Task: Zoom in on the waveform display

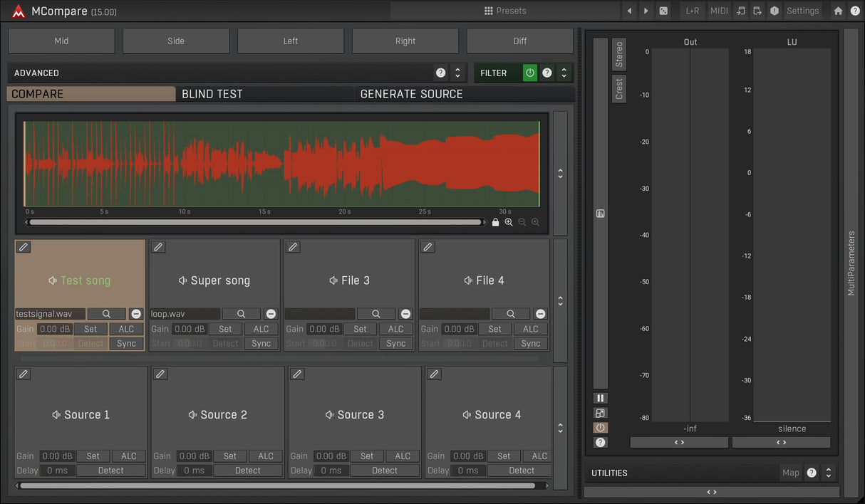Action: click(x=509, y=222)
